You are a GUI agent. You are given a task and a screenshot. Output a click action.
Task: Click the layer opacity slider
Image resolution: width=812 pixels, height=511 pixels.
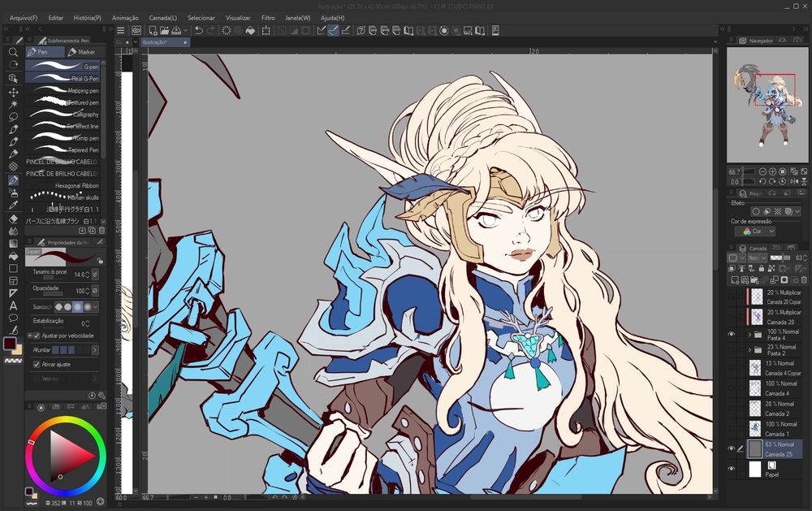click(x=780, y=258)
